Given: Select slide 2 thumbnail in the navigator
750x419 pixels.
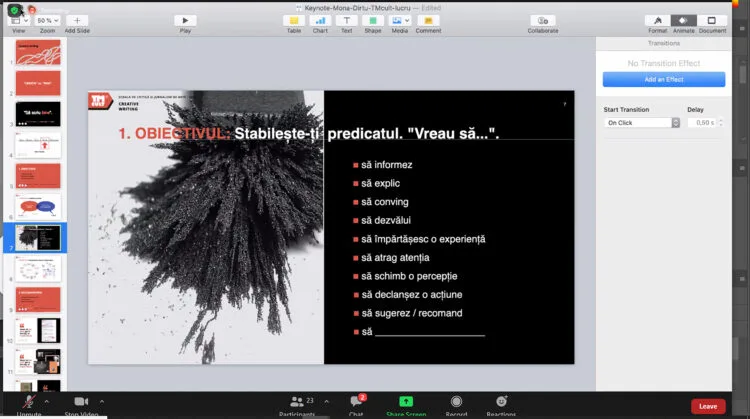Looking at the screenshot, I should click(x=38, y=83).
